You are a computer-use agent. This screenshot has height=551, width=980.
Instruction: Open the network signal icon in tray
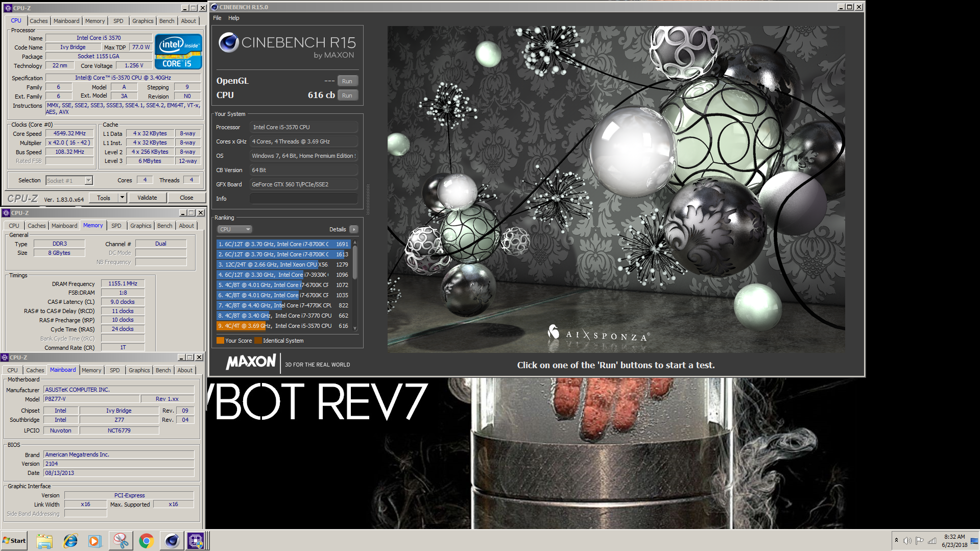(x=932, y=541)
